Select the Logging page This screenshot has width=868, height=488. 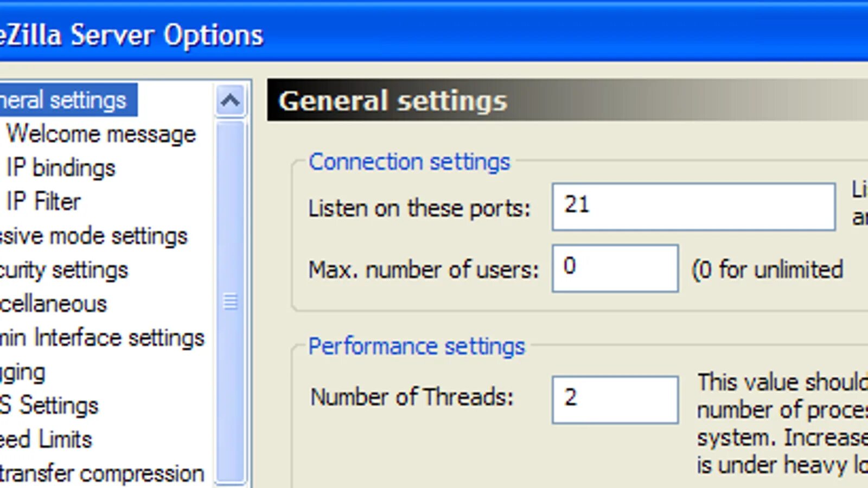(23, 372)
